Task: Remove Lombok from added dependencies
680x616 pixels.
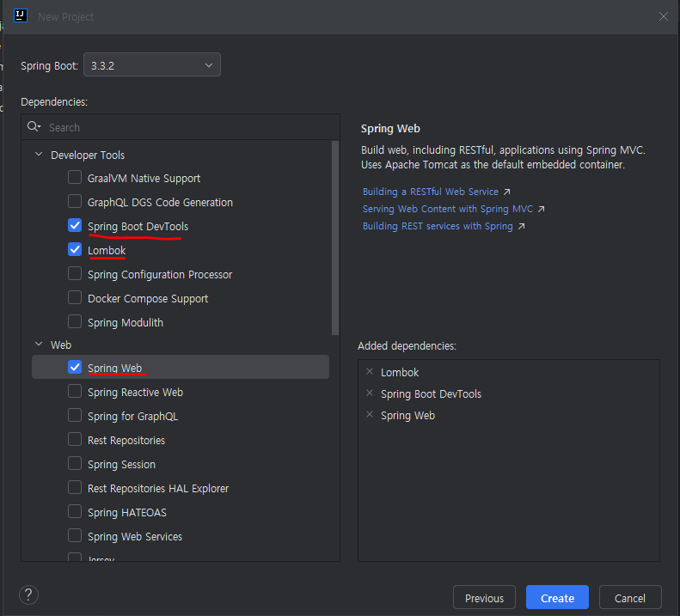Action: 370,371
